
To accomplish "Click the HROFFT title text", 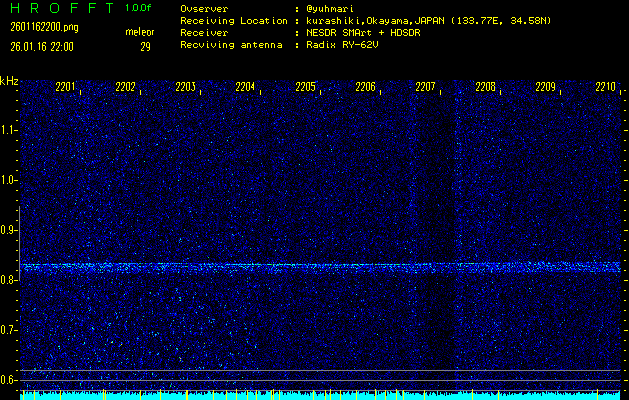I will [x=60, y=8].
